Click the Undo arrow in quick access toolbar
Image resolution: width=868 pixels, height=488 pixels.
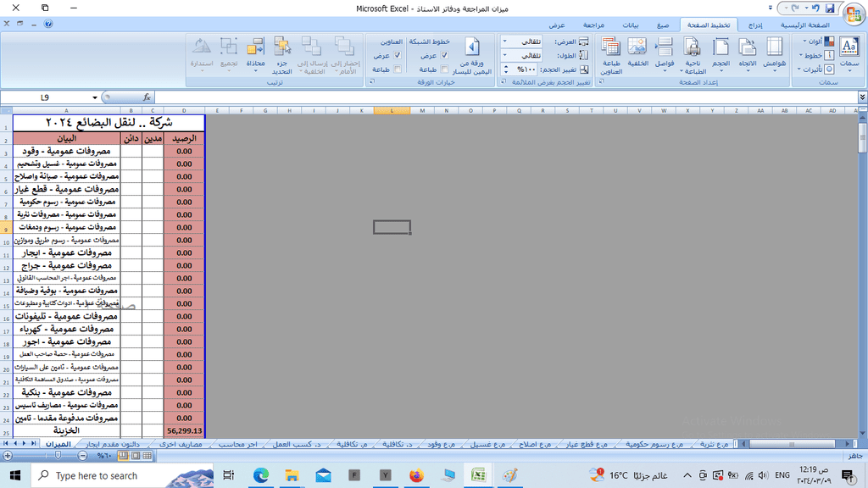click(x=815, y=8)
